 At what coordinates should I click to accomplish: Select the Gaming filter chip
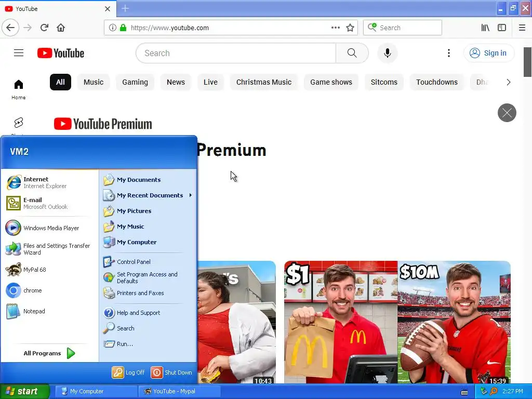135,82
